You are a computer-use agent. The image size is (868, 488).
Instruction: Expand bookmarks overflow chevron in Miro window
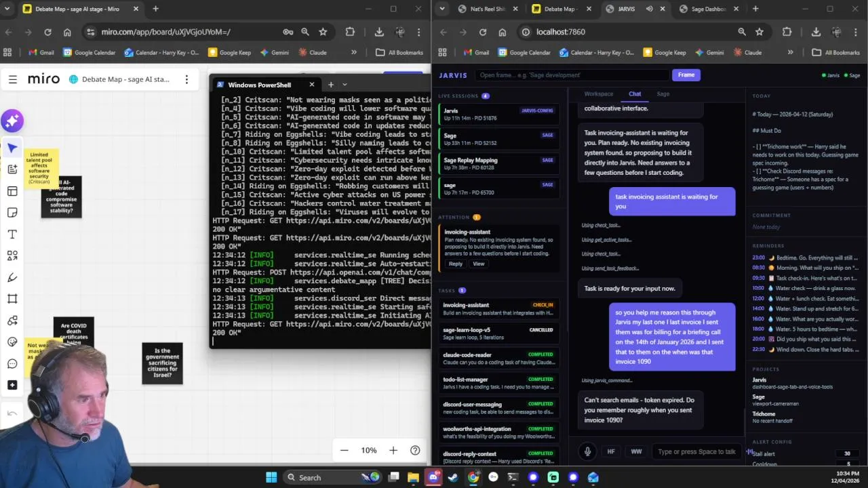click(x=353, y=52)
